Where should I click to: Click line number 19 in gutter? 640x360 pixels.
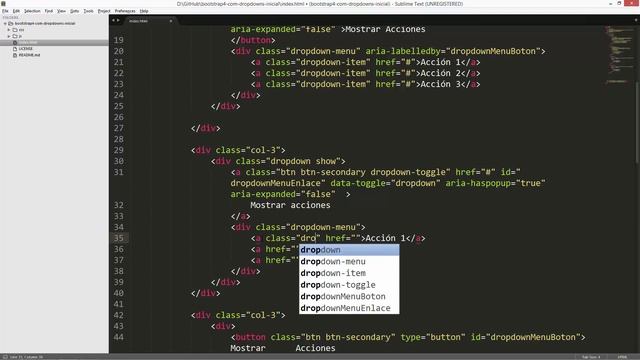click(x=119, y=40)
